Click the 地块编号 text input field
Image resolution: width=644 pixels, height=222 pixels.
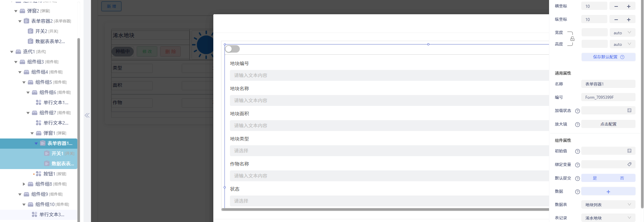pos(387,75)
